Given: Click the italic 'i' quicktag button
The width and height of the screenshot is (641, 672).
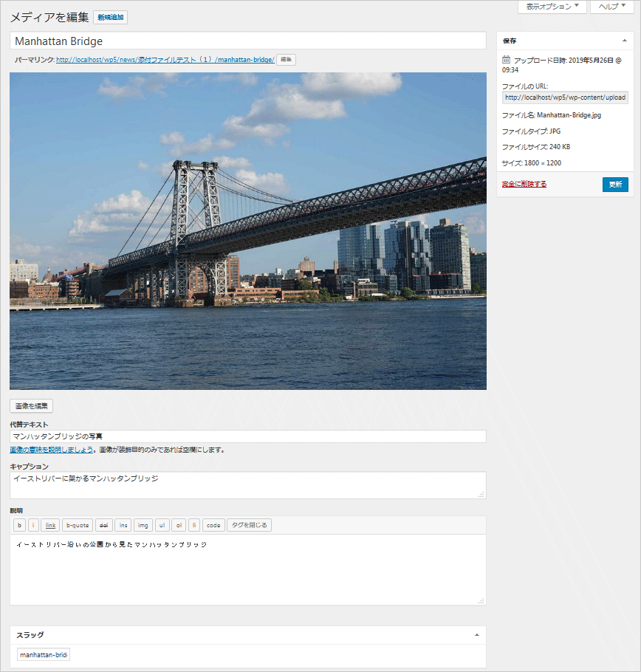Looking at the screenshot, I should coord(33,525).
